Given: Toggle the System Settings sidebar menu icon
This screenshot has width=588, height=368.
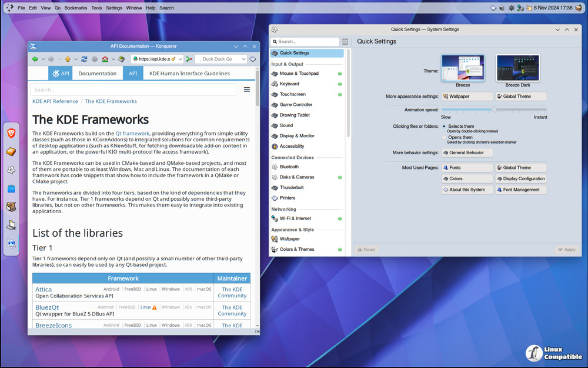Looking at the screenshot, I should coord(345,42).
